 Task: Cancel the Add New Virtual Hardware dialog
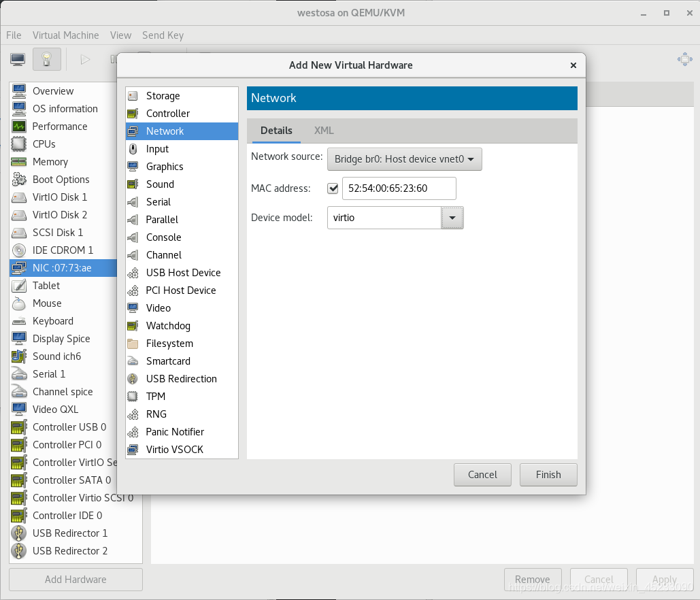point(482,475)
